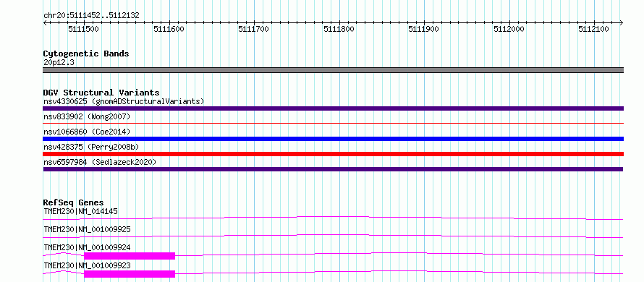Screen dimensions: 644x282
Task: Click the thick red nsv428375 variant bar
Action: coord(333,154)
